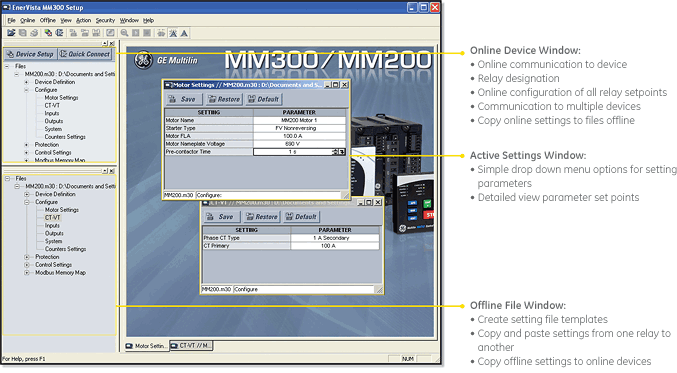677x373 pixels.
Task: Click the open folder toolbar icon
Action: (x=11, y=33)
